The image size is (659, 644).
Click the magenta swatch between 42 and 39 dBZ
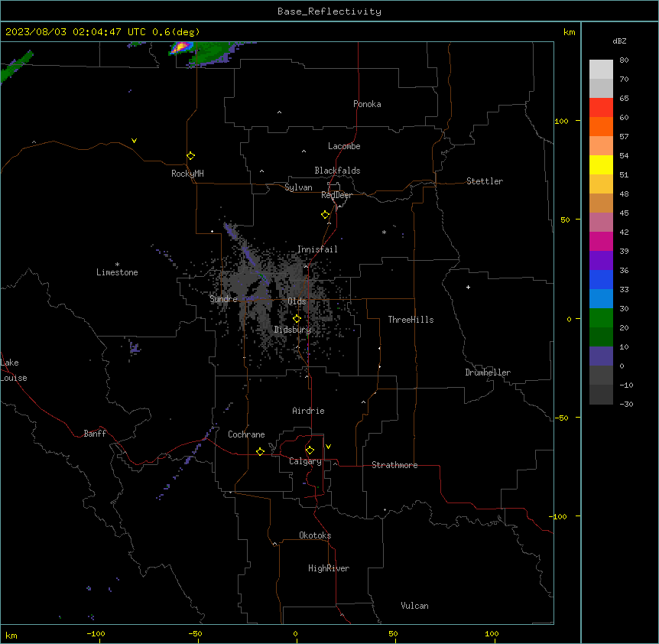tap(601, 241)
